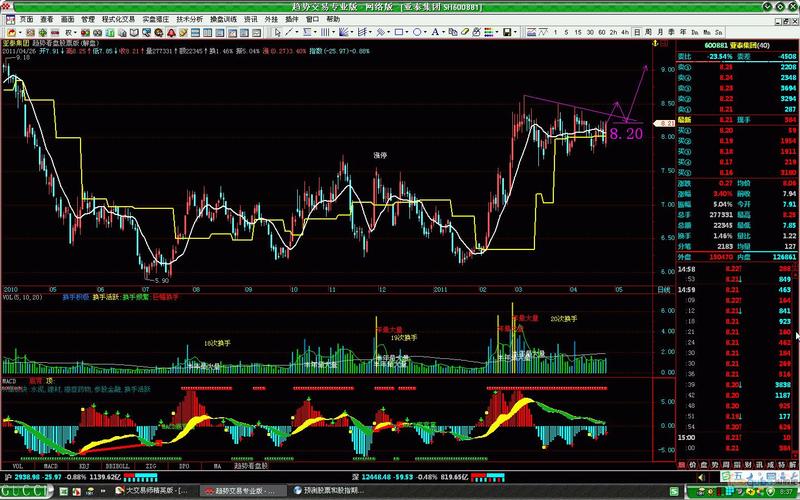800x500 pixels.
Task: Click the split horizontal window layout icon
Action: (x=196, y=33)
